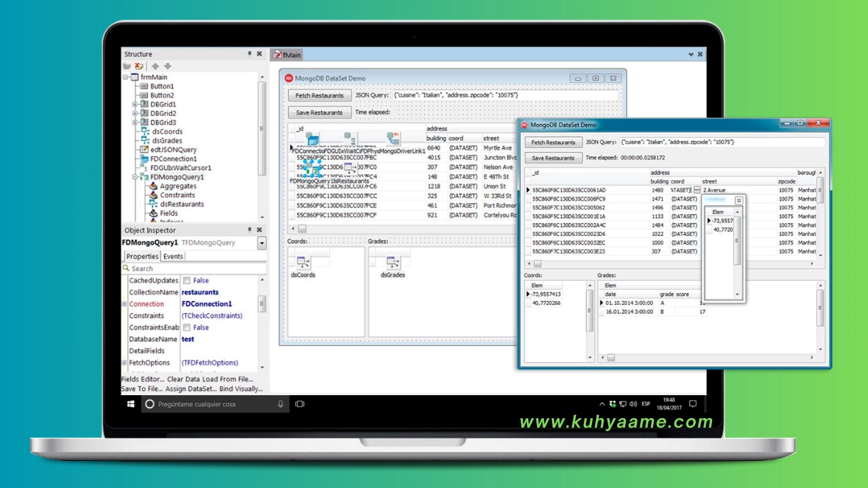868x488 pixels.
Task: Toggle the CachedUpdates checkbox
Action: click(x=186, y=281)
